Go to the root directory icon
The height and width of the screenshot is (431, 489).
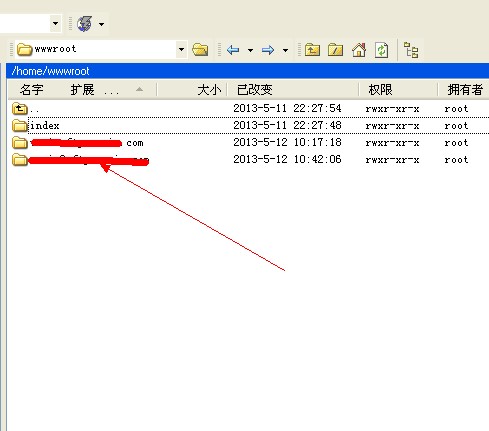tap(335, 50)
